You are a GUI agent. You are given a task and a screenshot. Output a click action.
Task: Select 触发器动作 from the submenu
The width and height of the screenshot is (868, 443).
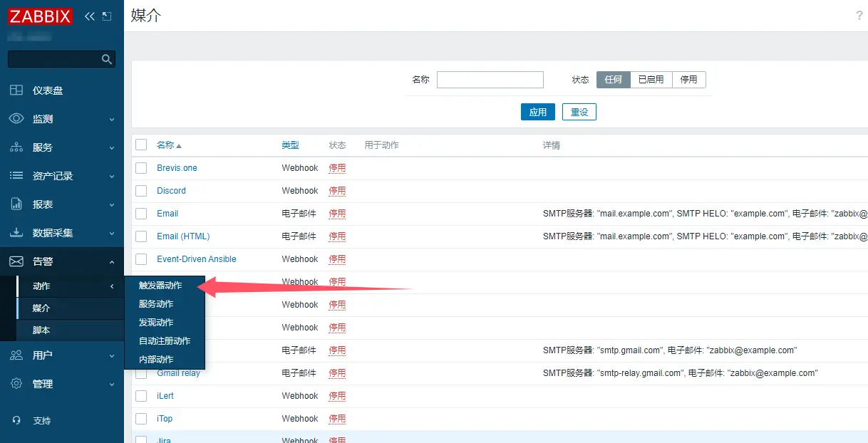160,286
